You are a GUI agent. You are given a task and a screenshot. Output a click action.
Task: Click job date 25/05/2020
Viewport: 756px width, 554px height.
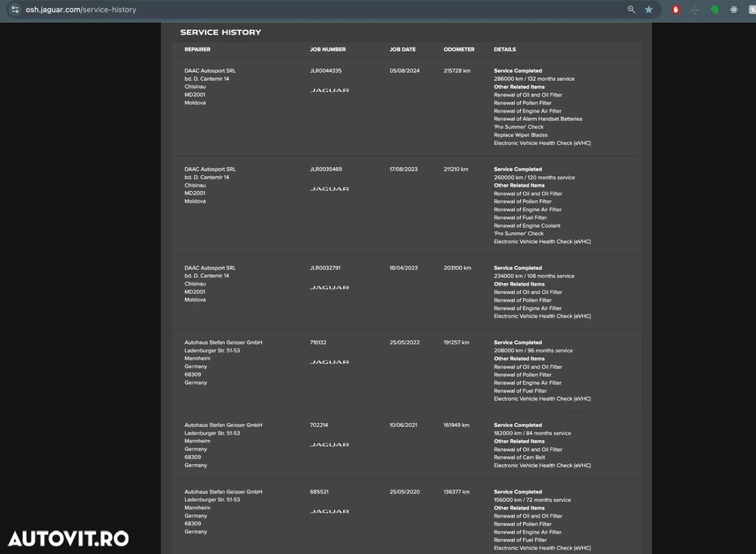(x=404, y=492)
